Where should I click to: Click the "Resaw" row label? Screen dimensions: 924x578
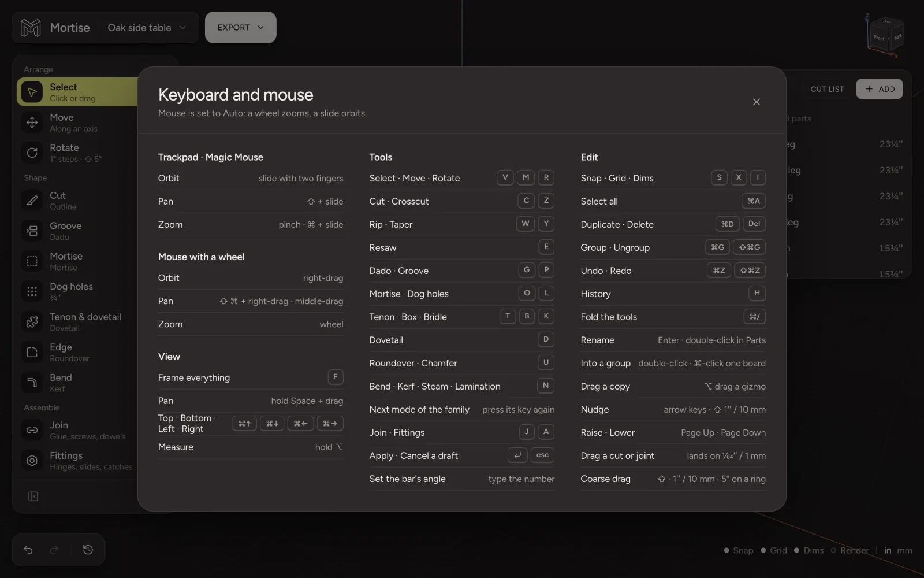click(383, 247)
